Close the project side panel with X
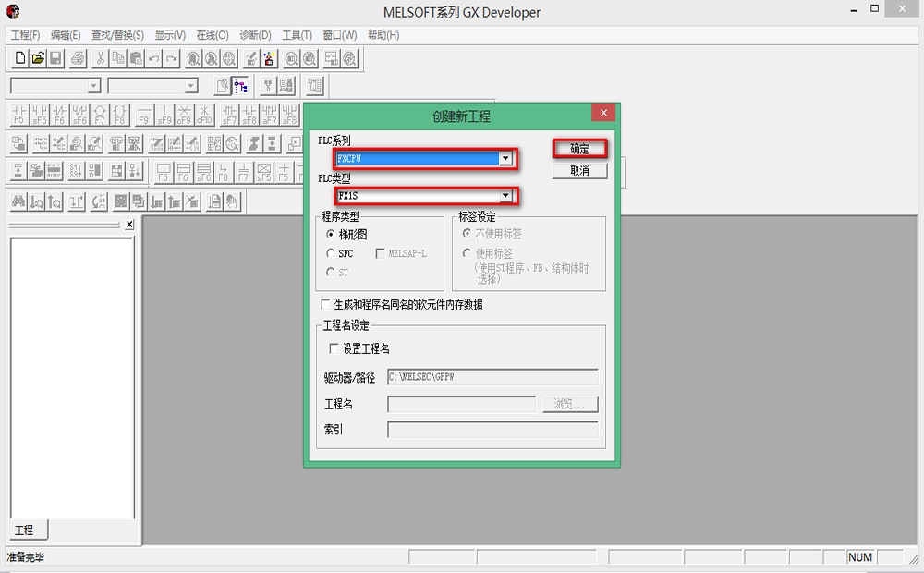This screenshot has width=924, height=573. [129, 225]
